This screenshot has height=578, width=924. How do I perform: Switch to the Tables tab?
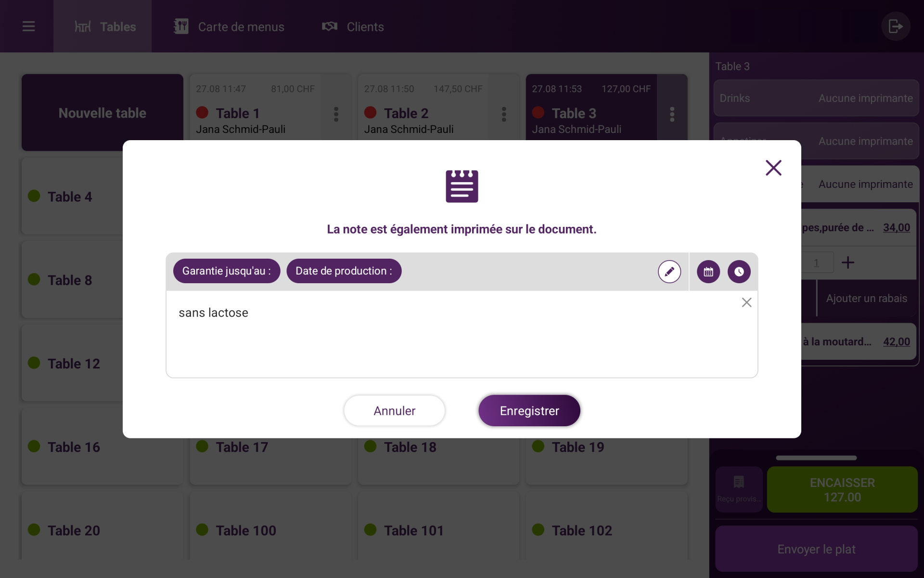(105, 26)
